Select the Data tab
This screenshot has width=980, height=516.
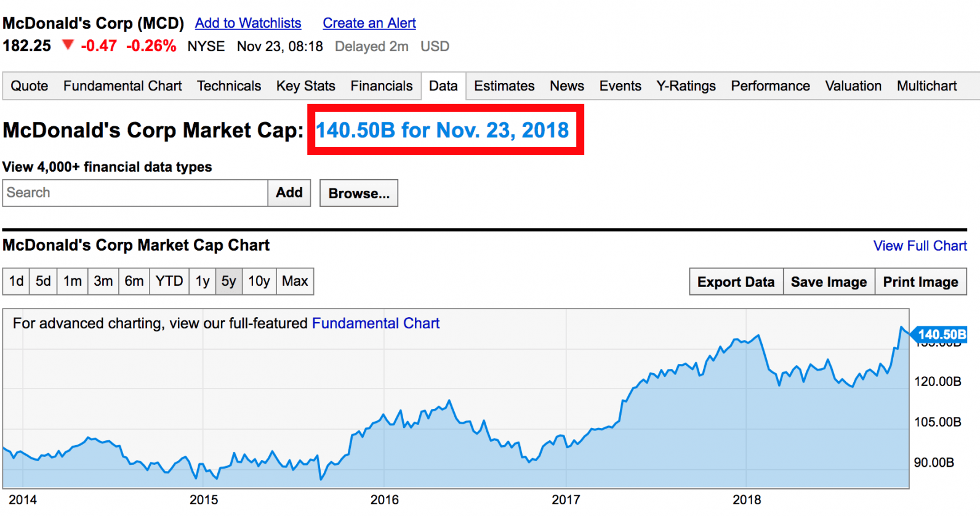443,86
